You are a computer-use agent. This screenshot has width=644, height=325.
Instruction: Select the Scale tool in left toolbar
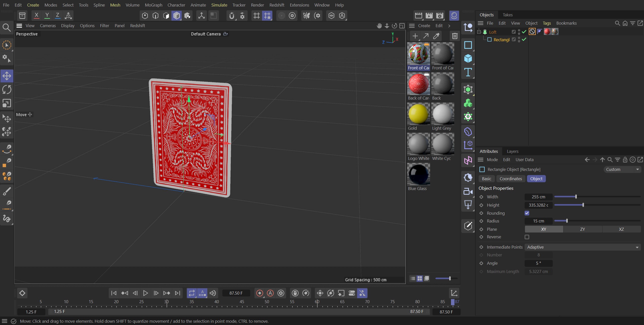(7, 103)
